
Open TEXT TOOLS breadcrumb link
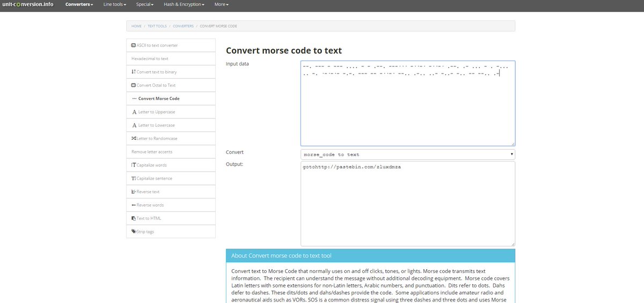(157, 26)
